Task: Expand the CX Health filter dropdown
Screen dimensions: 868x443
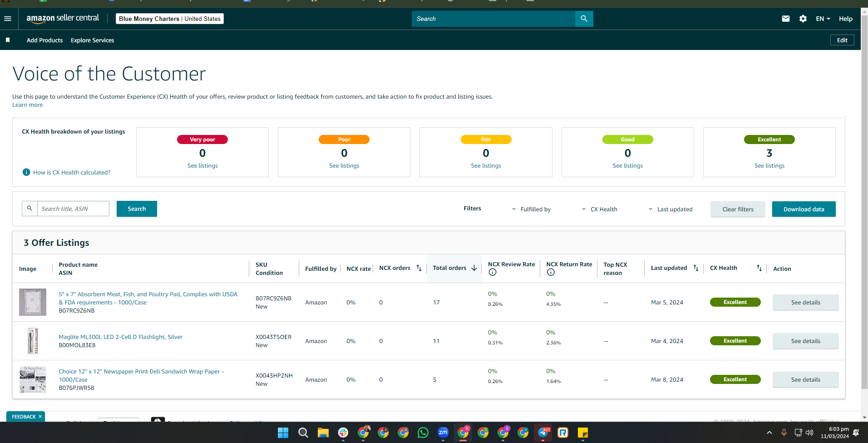Action: (599, 209)
